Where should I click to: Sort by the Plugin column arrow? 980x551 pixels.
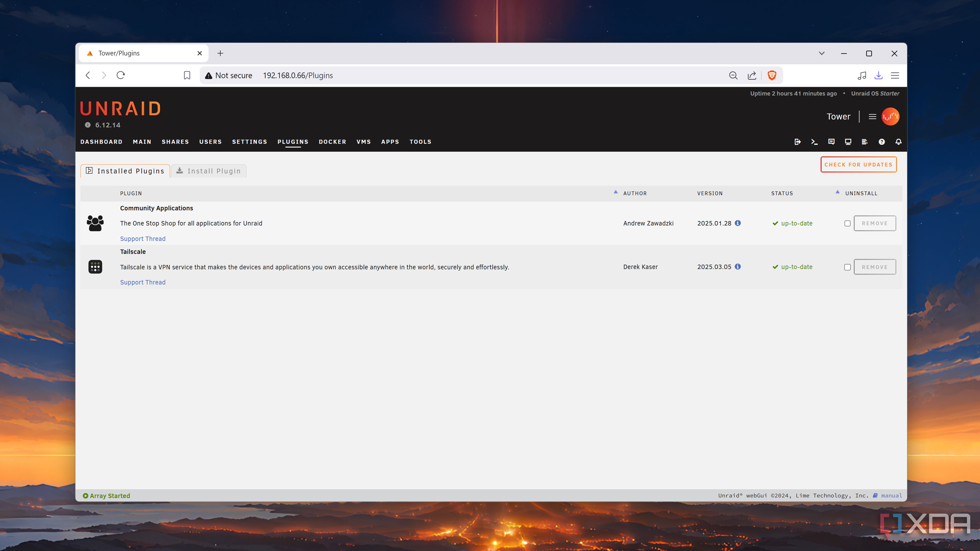(x=616, y=192)
